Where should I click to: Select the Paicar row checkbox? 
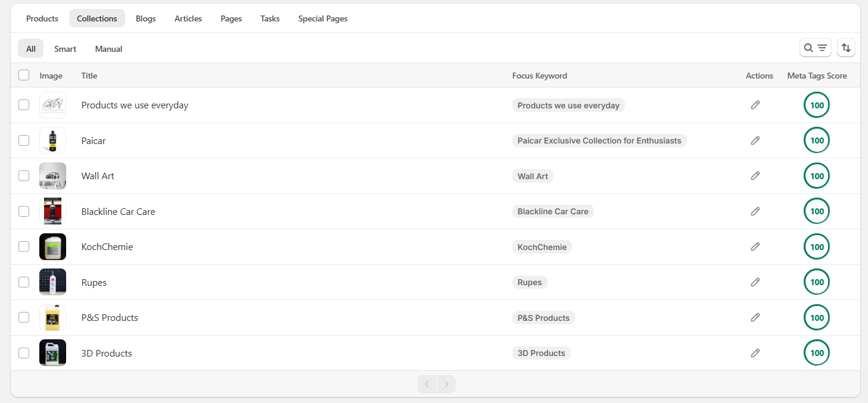[x=24, y=140]
